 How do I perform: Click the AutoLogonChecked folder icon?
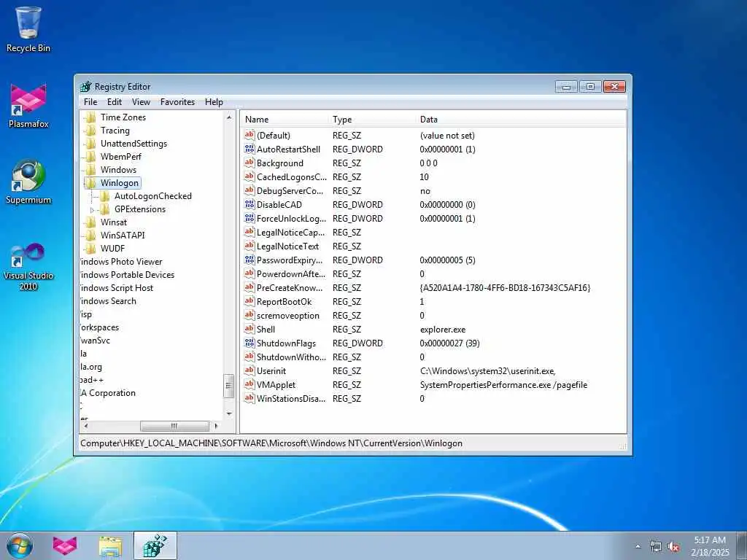point(105,195)
